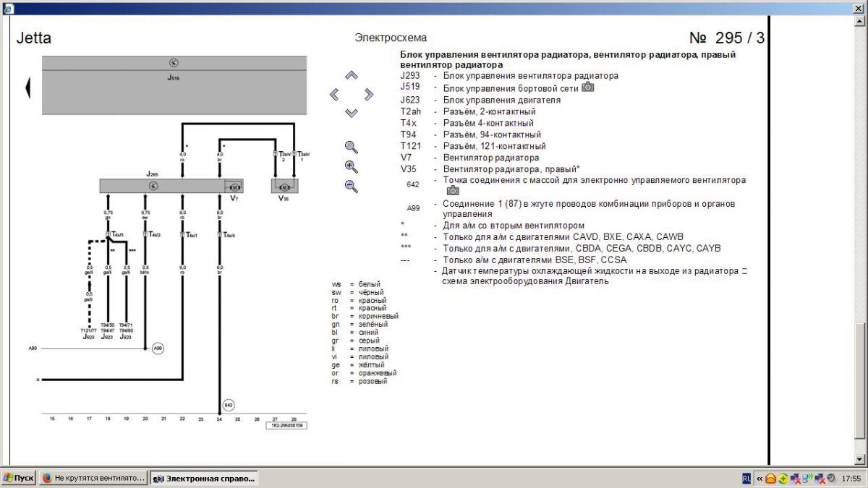Viewport: 868px width, 488px height.
Task: Pan the diagram up with the up arrow
Action: point(352,75)
